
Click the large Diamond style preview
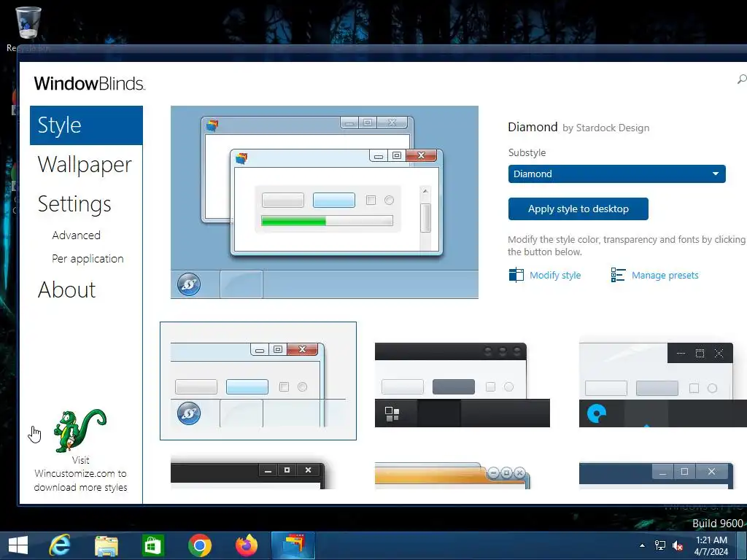tap(325, 203)
